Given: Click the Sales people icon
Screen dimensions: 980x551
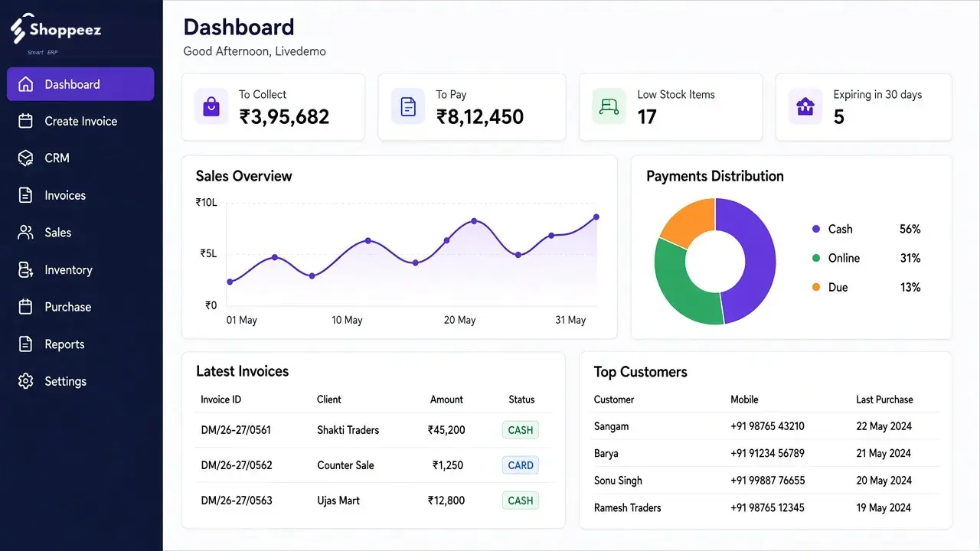Looking at the screenshot, I should point(26,233).
